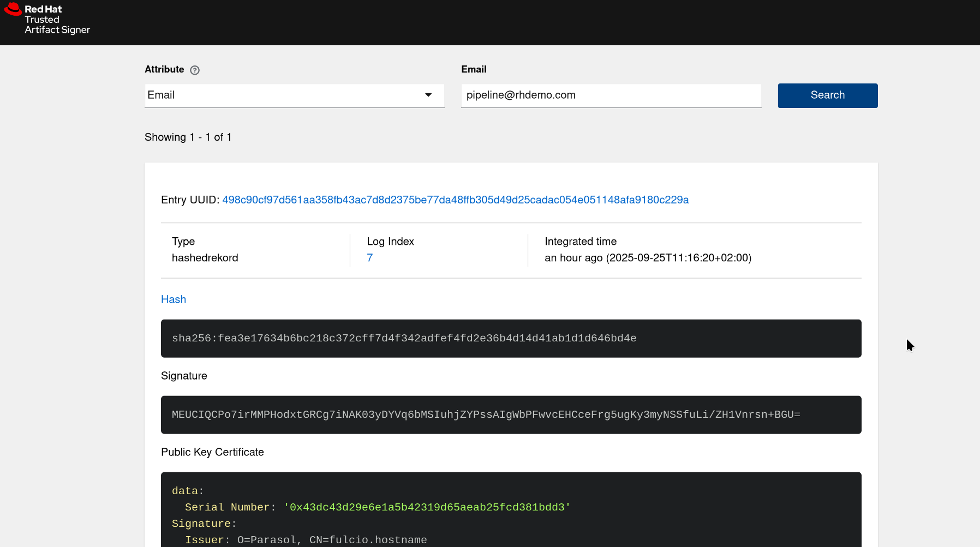Screen dimensions: 980x547
Task: Click the Attribute help question mark icon
Action: click(195, 70)
